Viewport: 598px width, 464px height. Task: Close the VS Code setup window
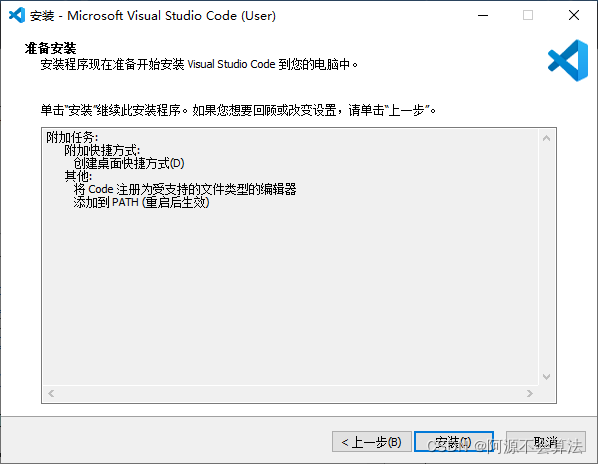click(x=574, y=15)
